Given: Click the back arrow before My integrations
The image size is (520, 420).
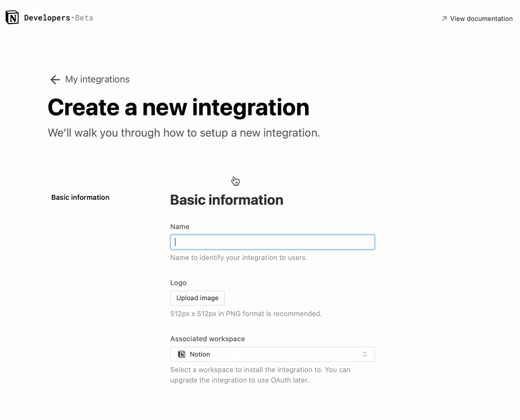Looking at the screenshot, I should click(54, 80).
